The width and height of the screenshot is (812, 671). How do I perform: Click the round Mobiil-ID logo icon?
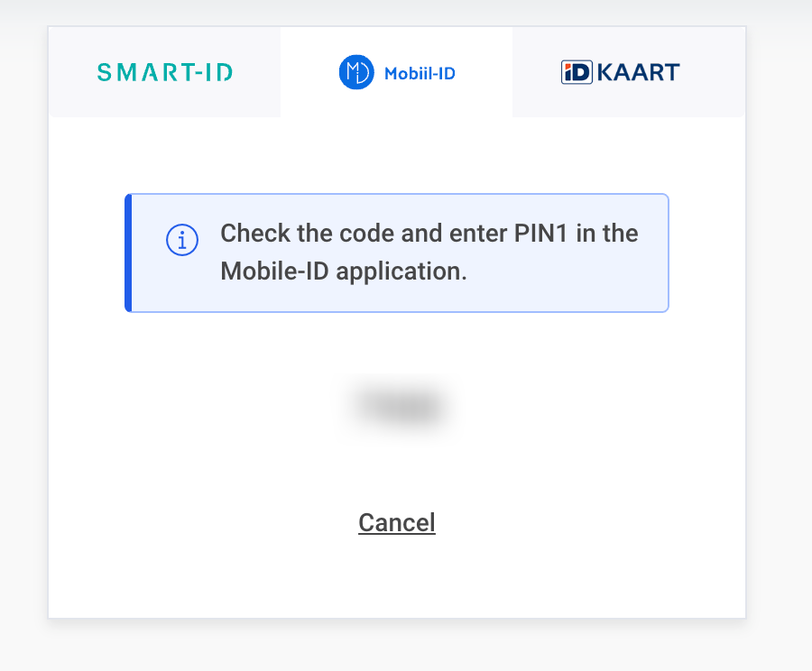click(356, 72)
